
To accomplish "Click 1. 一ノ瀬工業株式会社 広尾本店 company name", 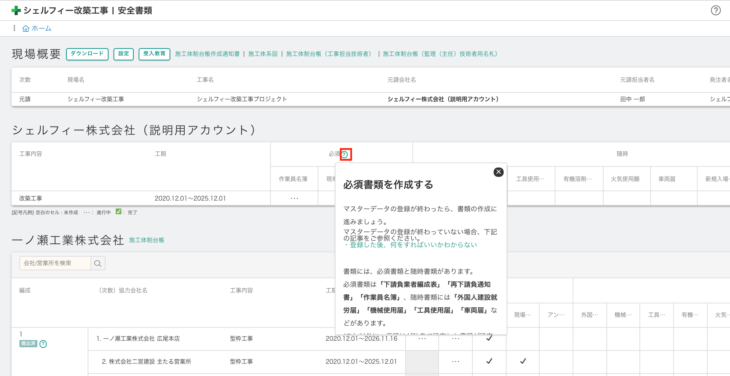I will (138, 339).
